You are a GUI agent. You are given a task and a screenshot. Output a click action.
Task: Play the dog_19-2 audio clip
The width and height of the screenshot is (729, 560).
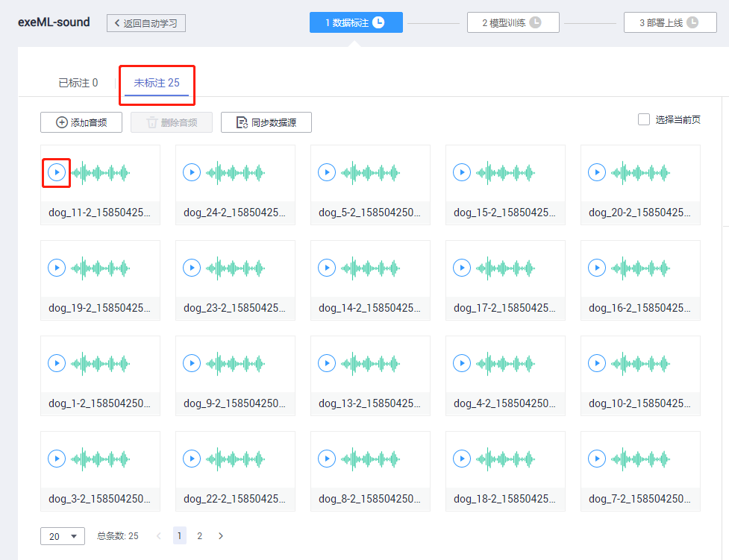click(x=57, y=268)
